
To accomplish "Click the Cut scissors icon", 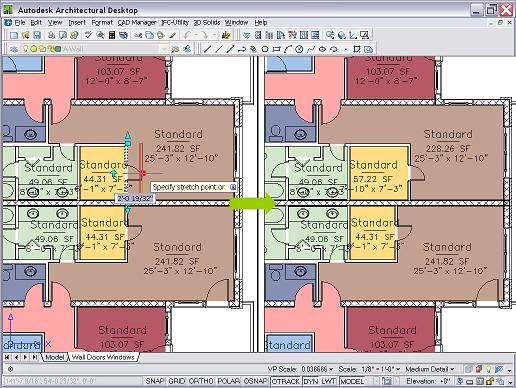I will click(x=138, y=35).
